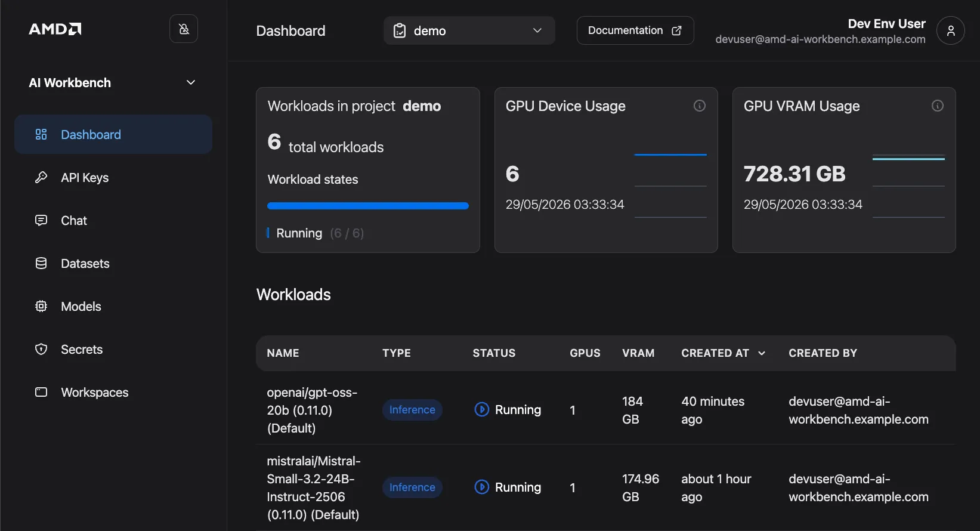The width and height of the screenshot is (980, 531).
Task: Click the 6 total workloads text
Action: 326,143
